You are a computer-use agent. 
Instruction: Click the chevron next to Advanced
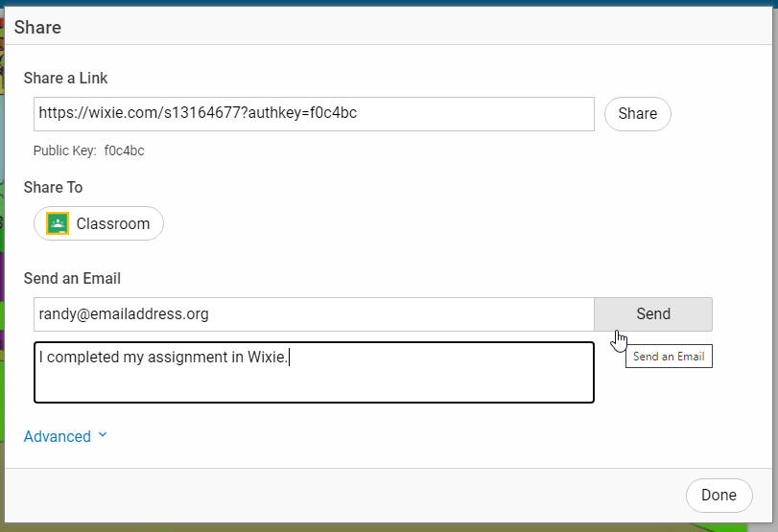(x=103, y=435)
